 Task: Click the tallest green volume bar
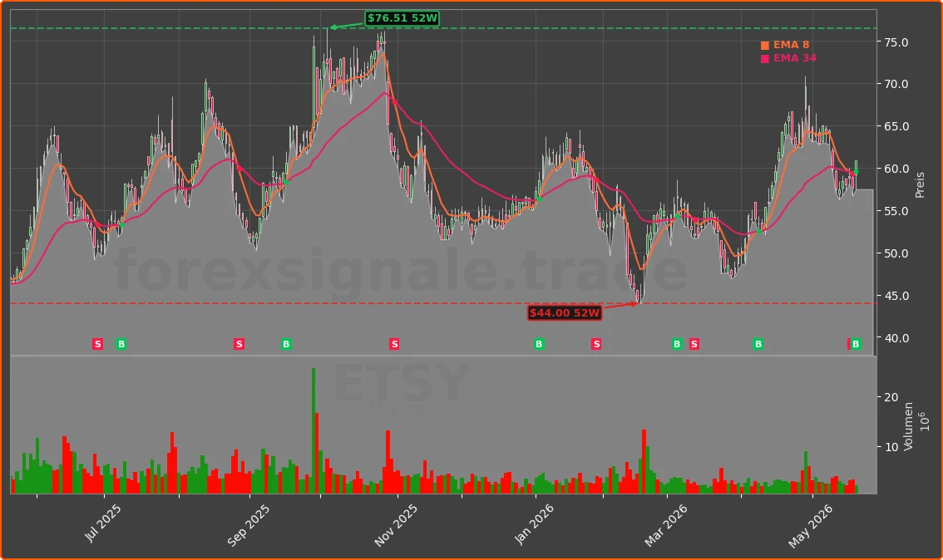pos(314,431)
